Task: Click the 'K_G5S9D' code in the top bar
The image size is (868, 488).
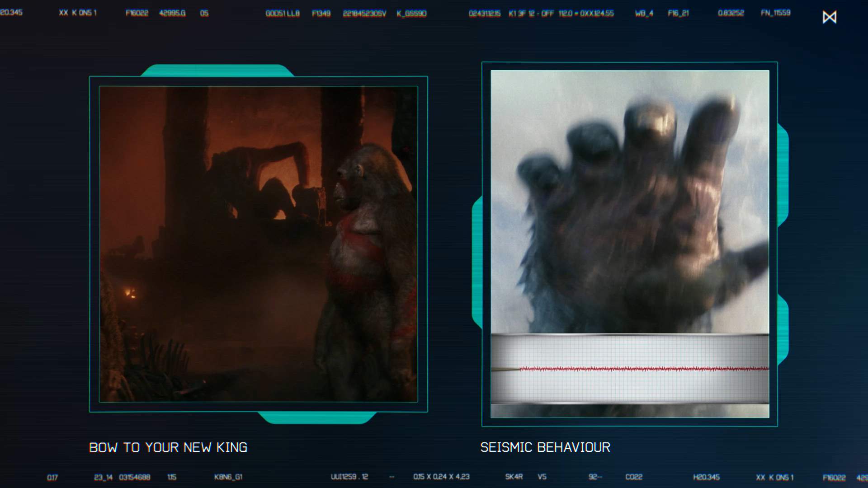Action: pyautogui.click(x=411, y=14)
